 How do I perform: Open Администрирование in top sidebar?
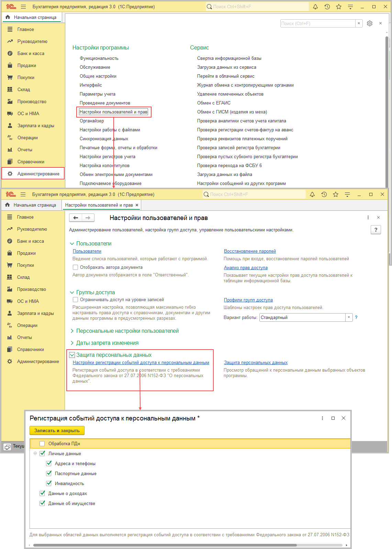[33, 174]
